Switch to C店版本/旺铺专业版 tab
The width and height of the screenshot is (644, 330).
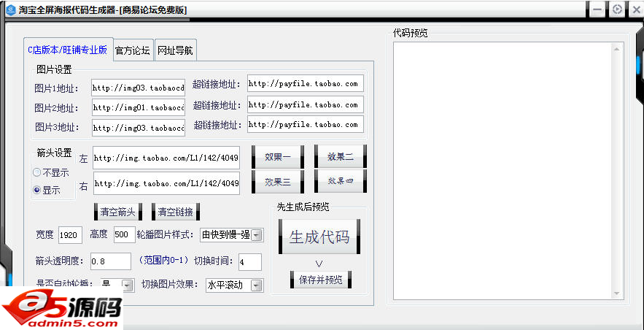coord(68,50)
